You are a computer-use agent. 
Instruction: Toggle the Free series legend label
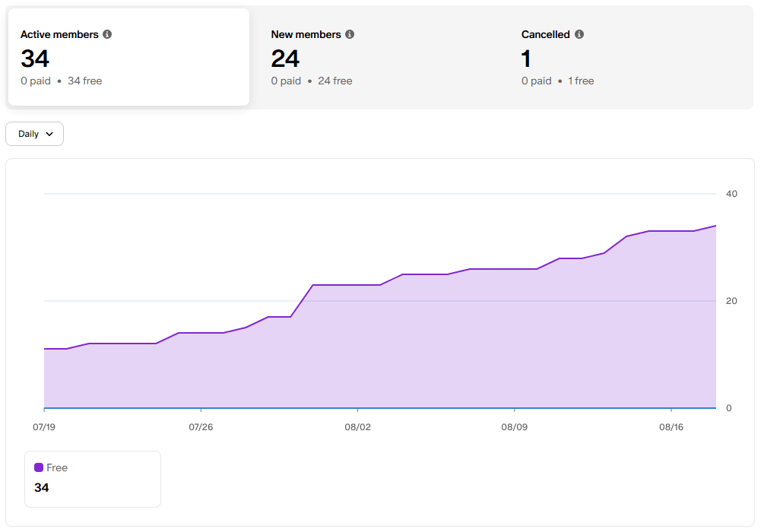57,467
